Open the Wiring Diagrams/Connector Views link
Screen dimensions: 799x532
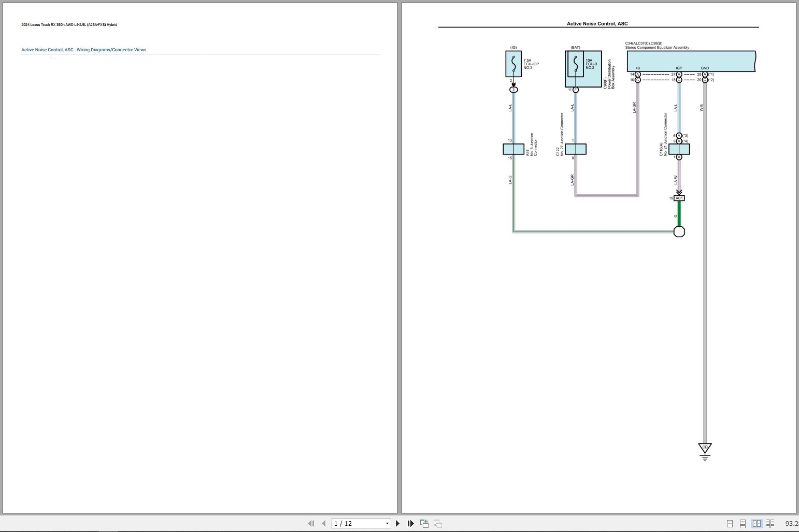pyautogui.click(x=83, y=50)
